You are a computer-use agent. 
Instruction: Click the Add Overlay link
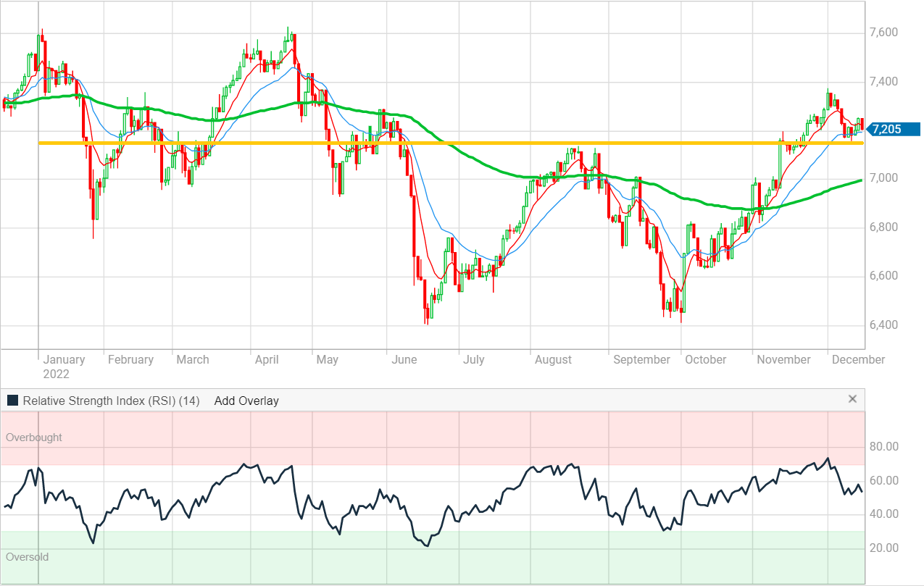(x=246, y=401)
